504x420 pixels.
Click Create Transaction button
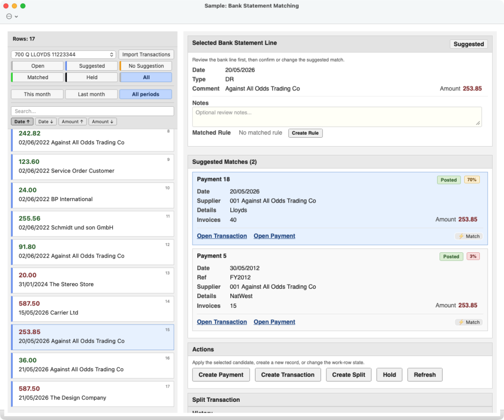287,375
